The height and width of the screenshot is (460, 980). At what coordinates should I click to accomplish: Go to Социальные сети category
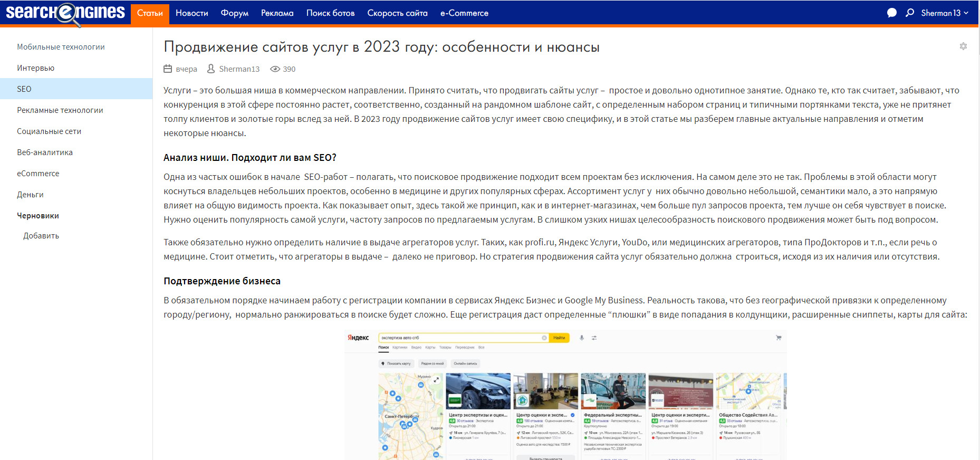(49, 131)
